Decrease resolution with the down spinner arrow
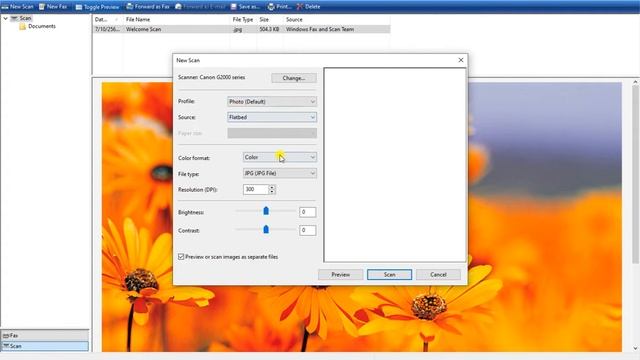This screenshot has width=640, height=360. click(272, 192)
